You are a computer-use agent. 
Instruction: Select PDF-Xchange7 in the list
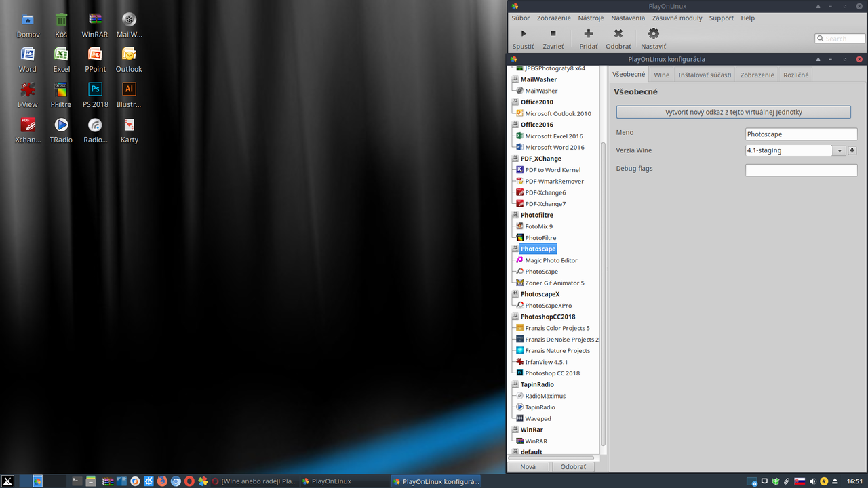(x=545, y=204)
